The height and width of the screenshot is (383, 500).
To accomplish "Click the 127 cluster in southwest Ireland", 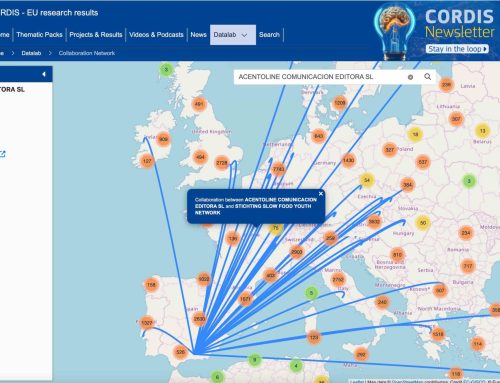I will tap(147, 161).
